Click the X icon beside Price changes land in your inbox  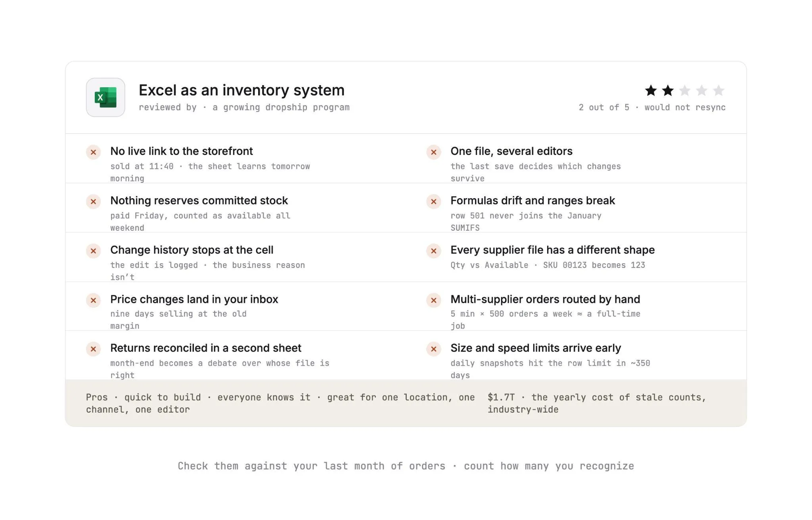(x=94, y=300)
